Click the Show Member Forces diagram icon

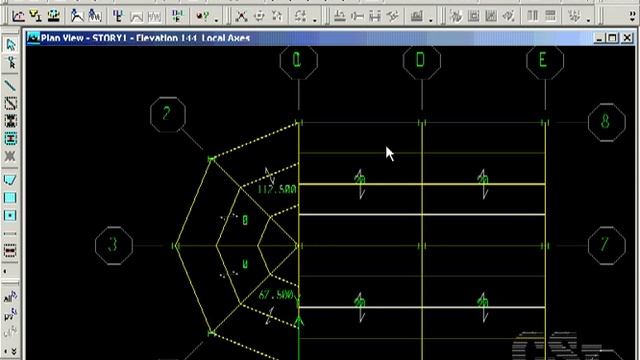pos(118,16)
